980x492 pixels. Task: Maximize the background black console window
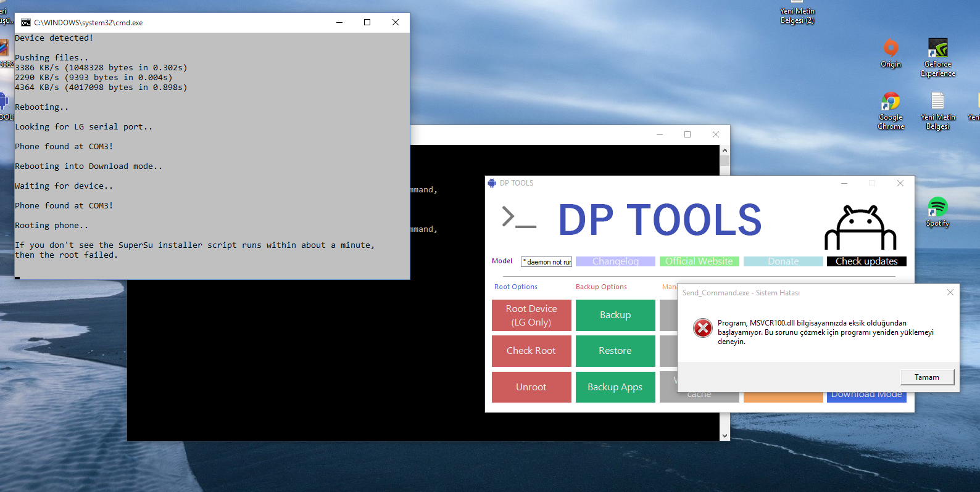(687, 134)
